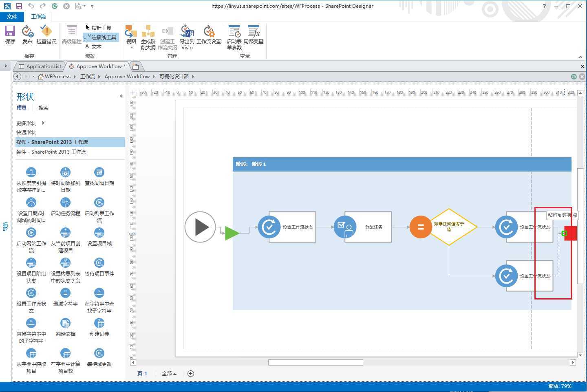587x392 pixels.
Task: Select the 文本 text tool
Action: [x=93, y=46]
